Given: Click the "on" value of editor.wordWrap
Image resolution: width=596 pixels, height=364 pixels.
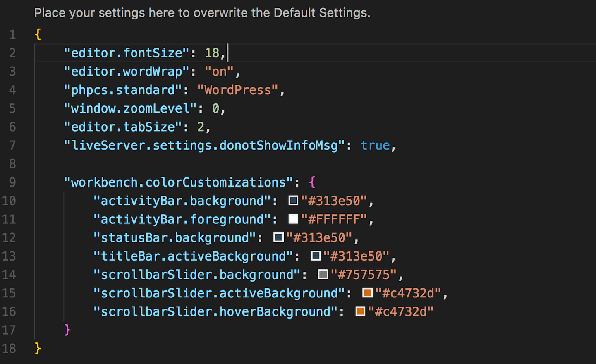Looking at the screenshot, I should (219, 72).
